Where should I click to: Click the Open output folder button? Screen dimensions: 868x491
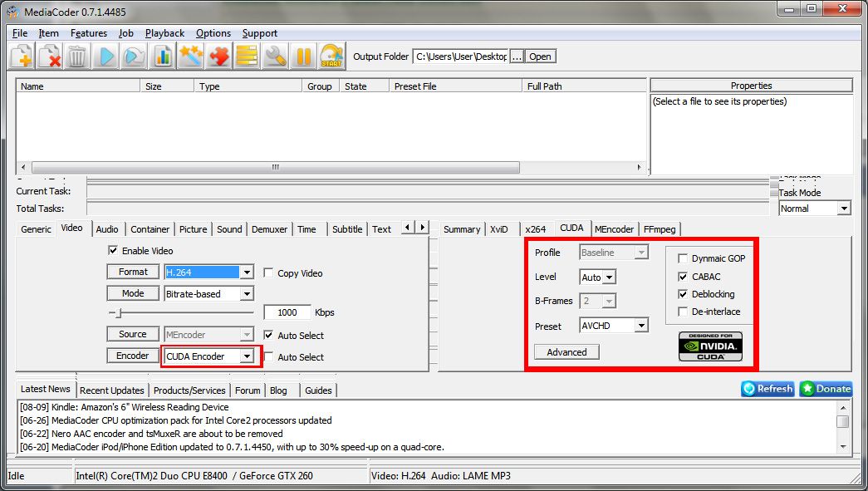(540, 56)
